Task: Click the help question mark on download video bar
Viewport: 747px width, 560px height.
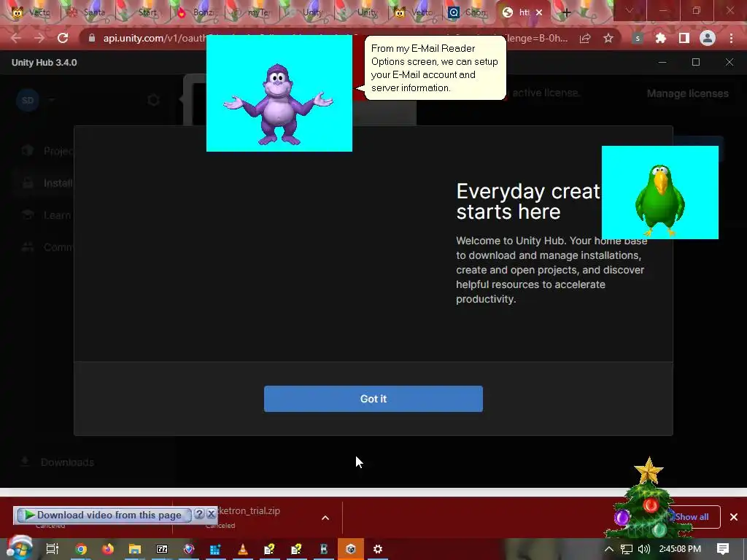Action: coord(200,514)
